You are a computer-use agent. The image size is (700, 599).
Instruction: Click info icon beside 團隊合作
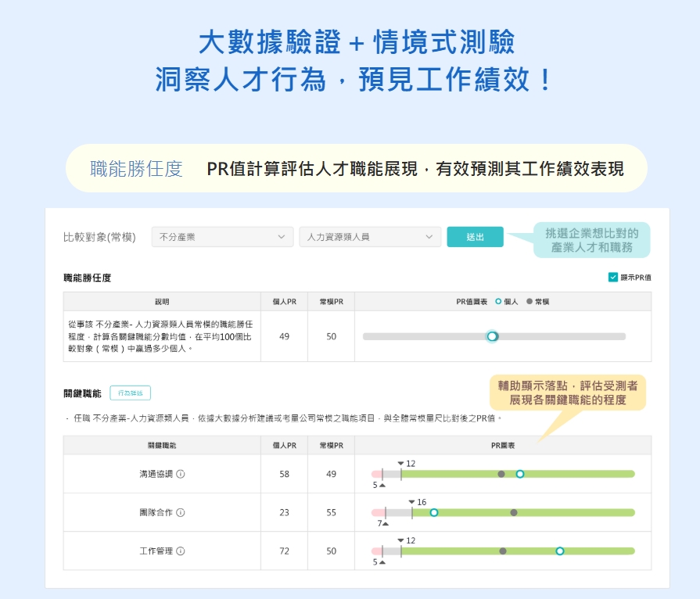coord(181,512)
